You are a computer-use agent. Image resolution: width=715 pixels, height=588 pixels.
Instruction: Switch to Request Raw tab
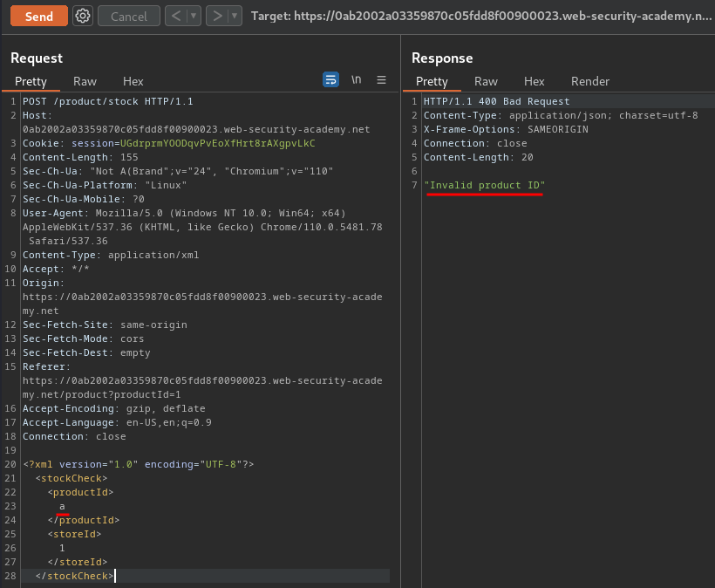85,81
